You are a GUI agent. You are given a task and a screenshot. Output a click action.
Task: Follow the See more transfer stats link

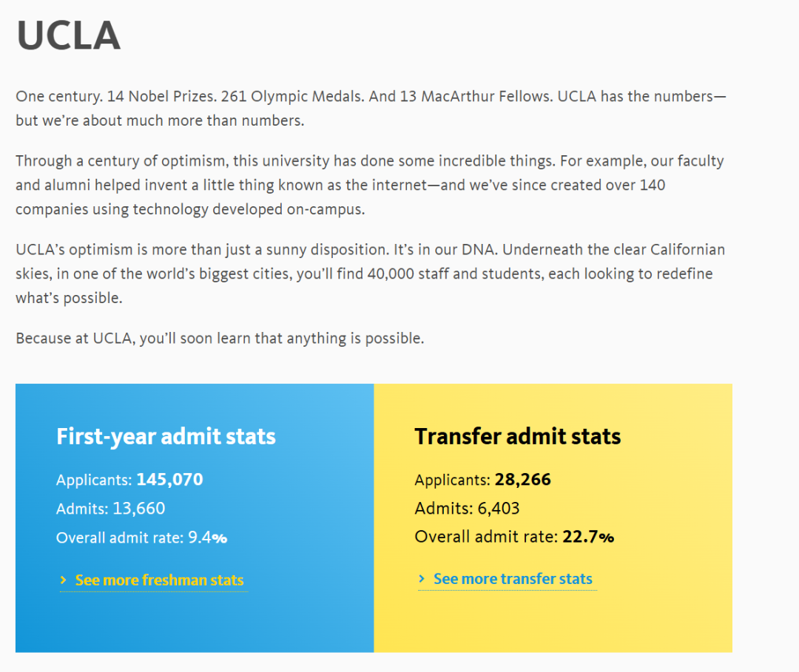click(513, 580)
